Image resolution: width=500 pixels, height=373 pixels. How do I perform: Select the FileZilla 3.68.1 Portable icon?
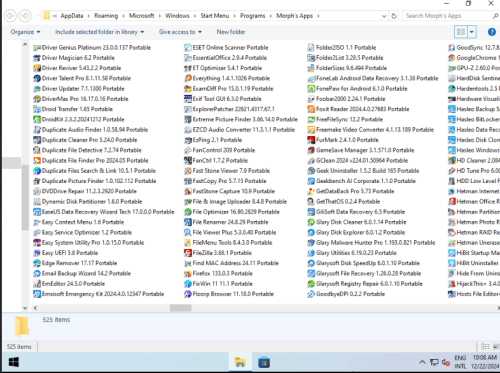pyautogui.click(x=188, y=253)
